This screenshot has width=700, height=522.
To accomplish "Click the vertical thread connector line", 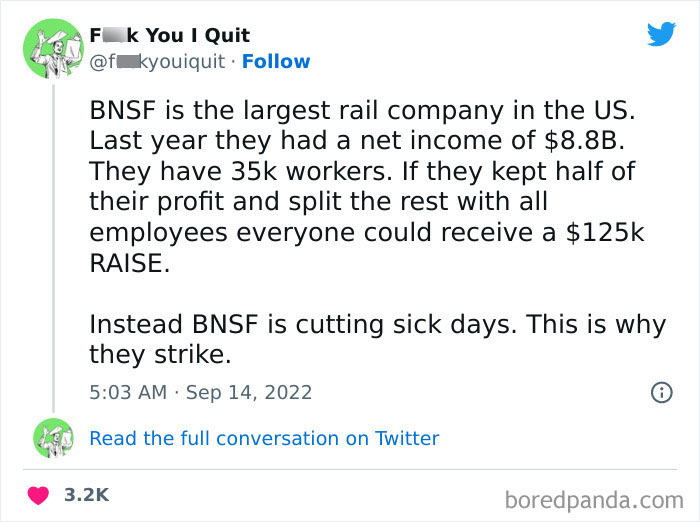I will tap(51, 250).
